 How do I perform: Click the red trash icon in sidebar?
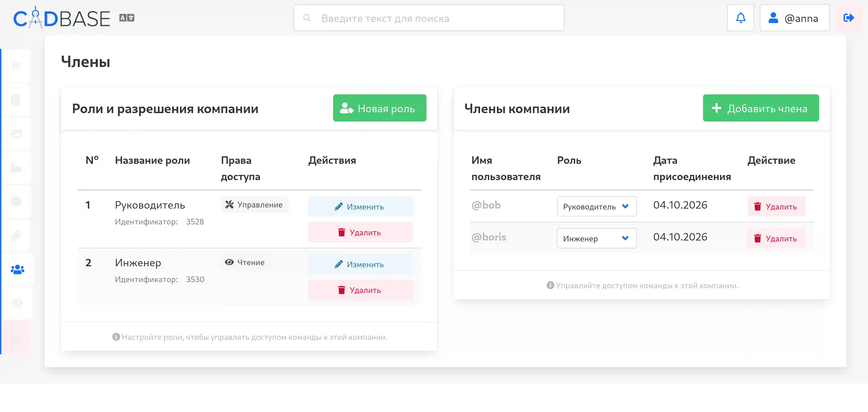[x=16, y=338]
